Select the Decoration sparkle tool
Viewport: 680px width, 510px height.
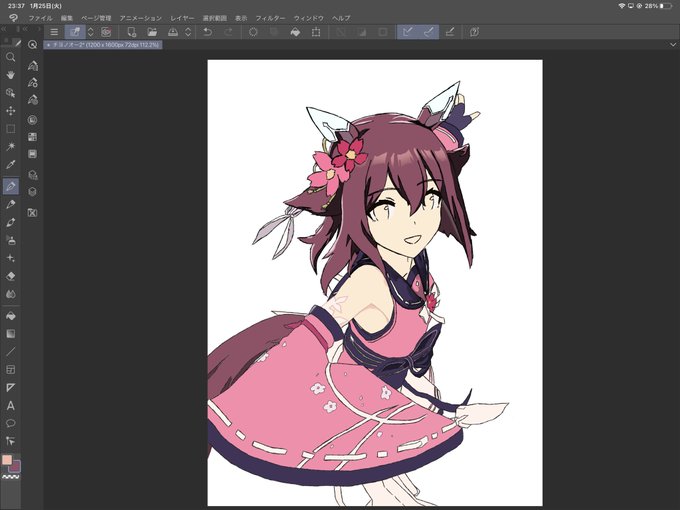tap(11, 258)
